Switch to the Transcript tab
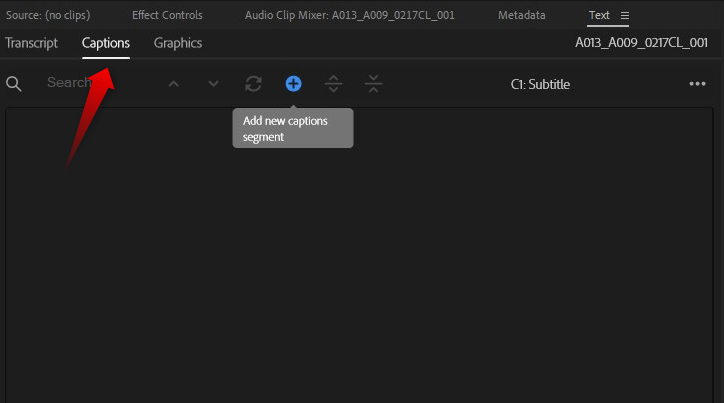Screen dimensions: 724x403 click(x=31, y=43)
